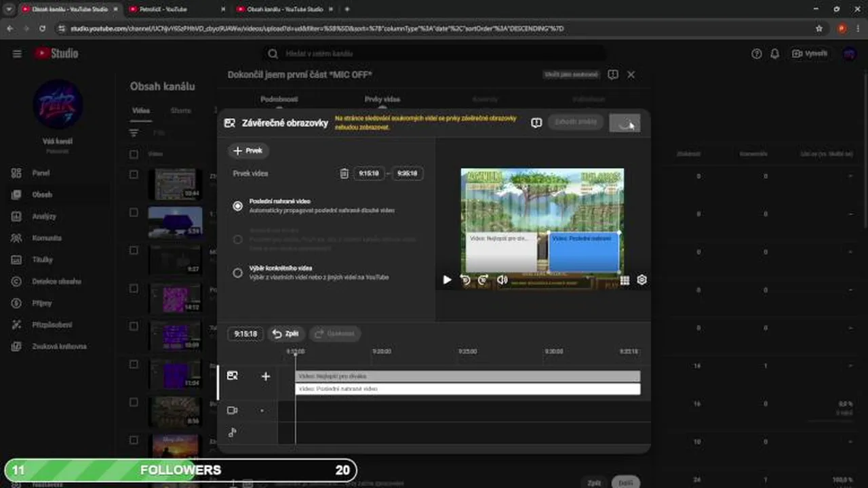Viewport: 868px width, 488px height.
Task: Click the timeline current time 9:15:18 field
Action: [245, 334]
